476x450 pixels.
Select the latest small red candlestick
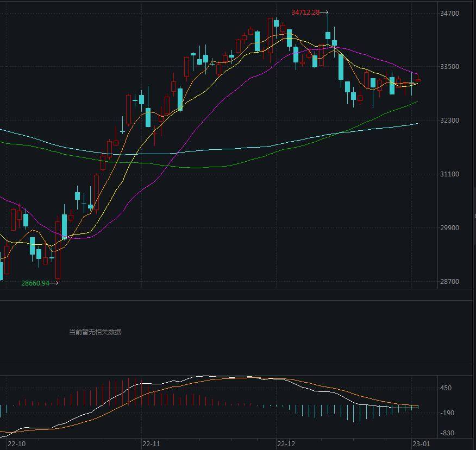(x=418, y=80)
